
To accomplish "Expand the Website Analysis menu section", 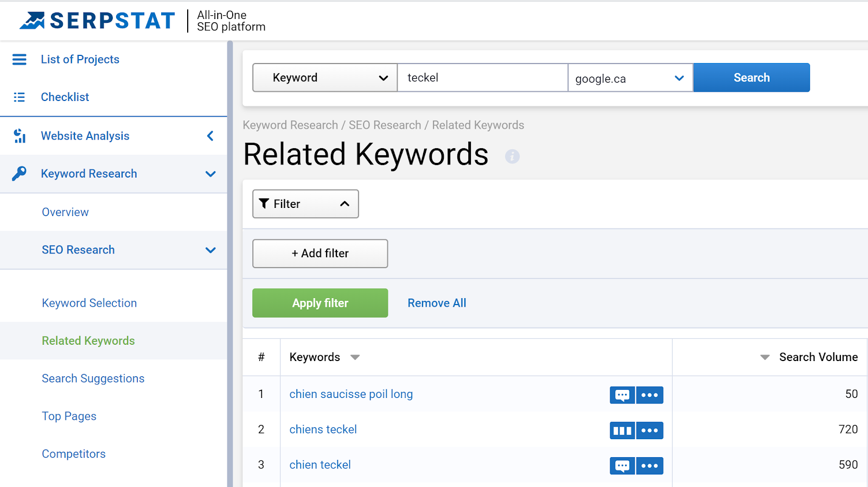I will point(210,136).
